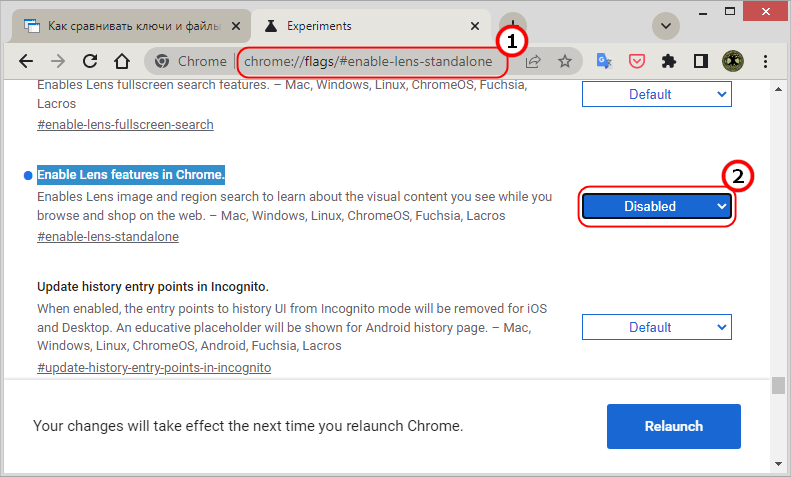
Task: Open the Google Translate extension icon
Action: point(604,62)
